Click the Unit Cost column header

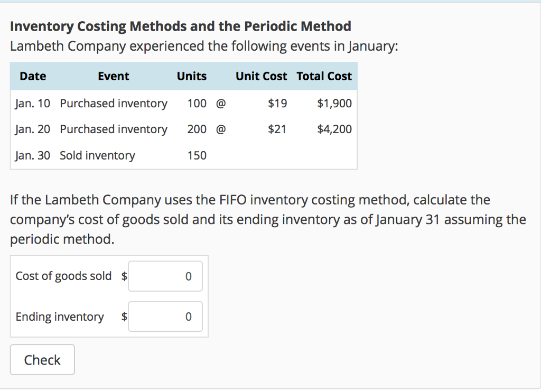(261, 76)
